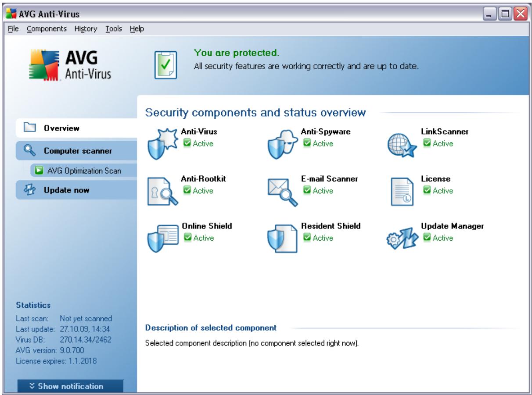532x395 pixels.
Task: Click 'Security components and status overview' heading
Action: pos(256,113)
